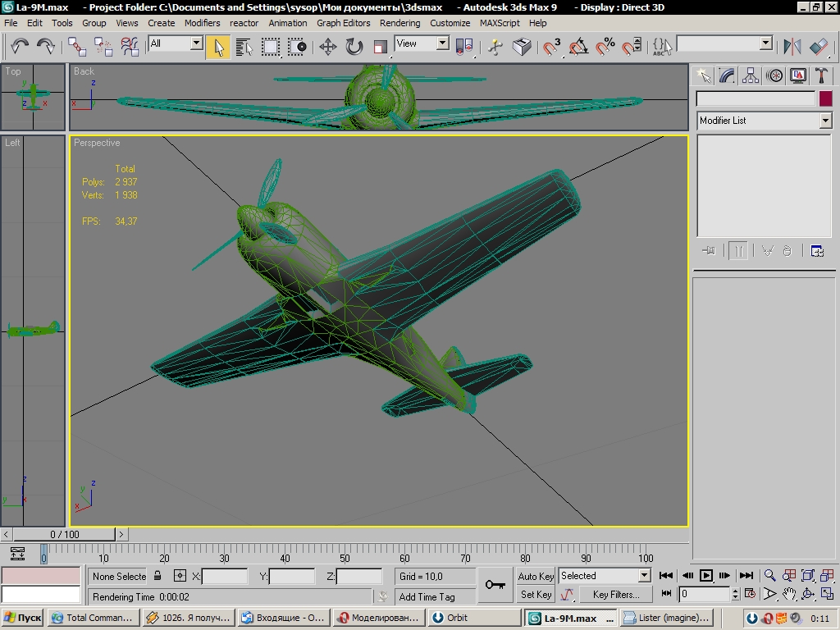
Task: Activate the Pan View hand tool
Action: [x=789, y=594]
